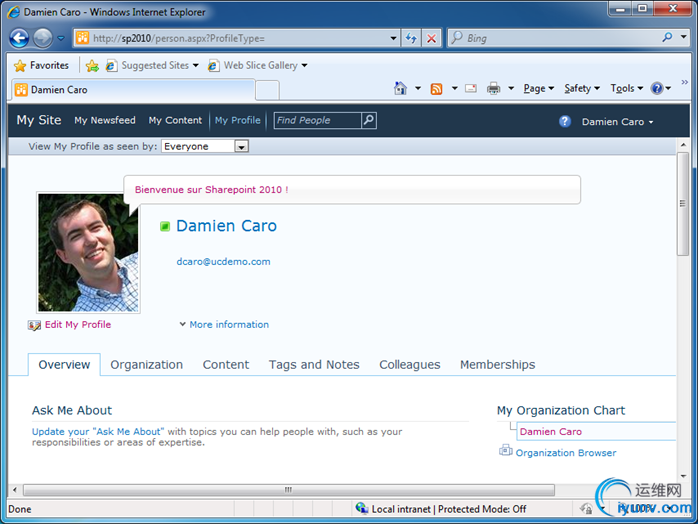Select the Damien Caro browser tab
Image resolution: width=698 pixels, height=524 pixels.
[x=133, y=90]
